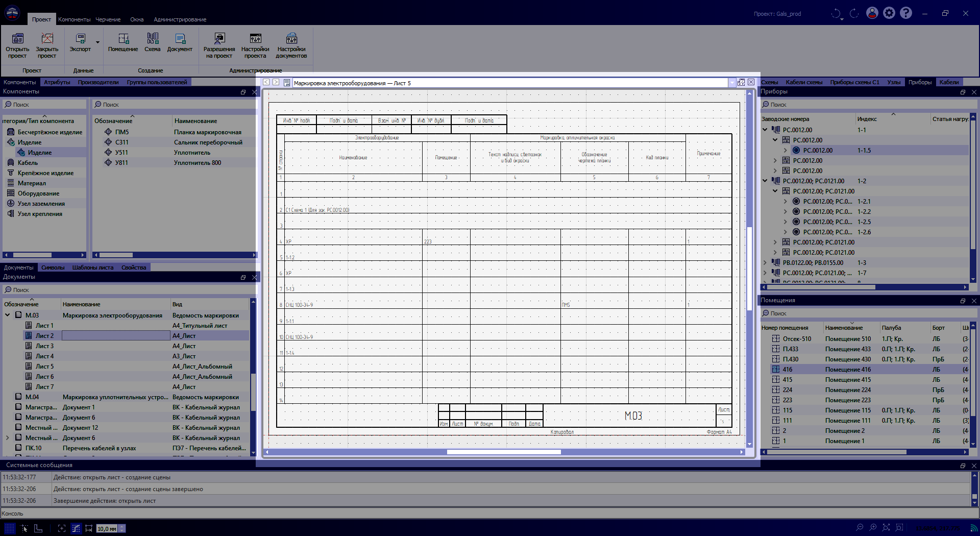Open the Символы tab in the documents panel

pos(53,267)
